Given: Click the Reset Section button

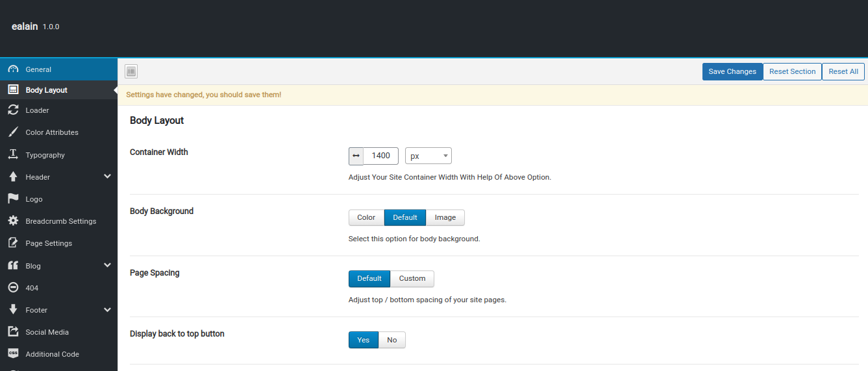Looking at the screenshot, I should pyautogui.click(x=792, y=71).
